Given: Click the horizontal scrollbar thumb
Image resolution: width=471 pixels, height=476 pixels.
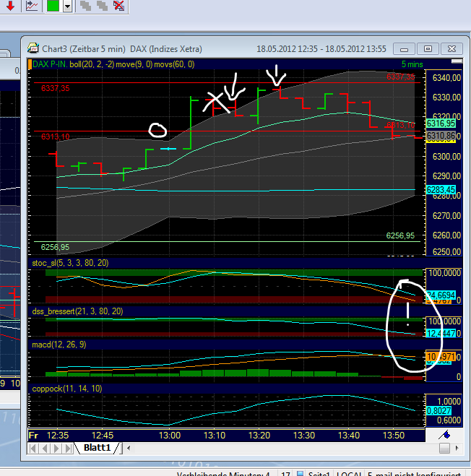Looking at the screenshot, I should tap(444, 448).
